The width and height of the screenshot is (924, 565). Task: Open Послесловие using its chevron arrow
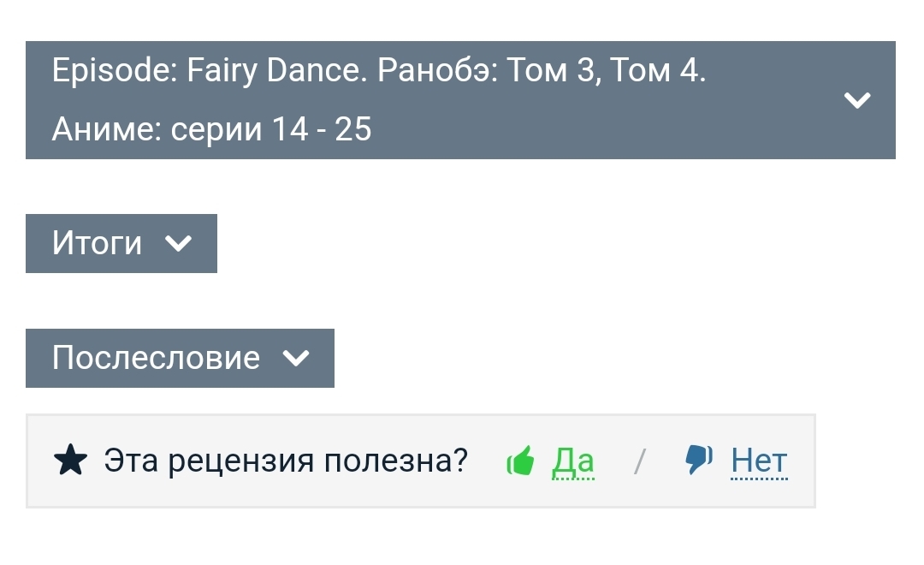(295, 358)
